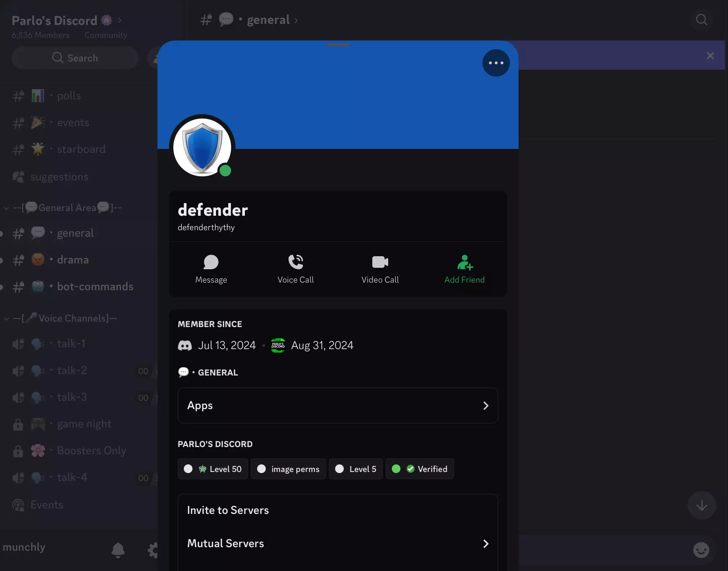Click the Search box in the sidebar
The image size is (728, 571).
pyautogui.click(x=75, y=58)
